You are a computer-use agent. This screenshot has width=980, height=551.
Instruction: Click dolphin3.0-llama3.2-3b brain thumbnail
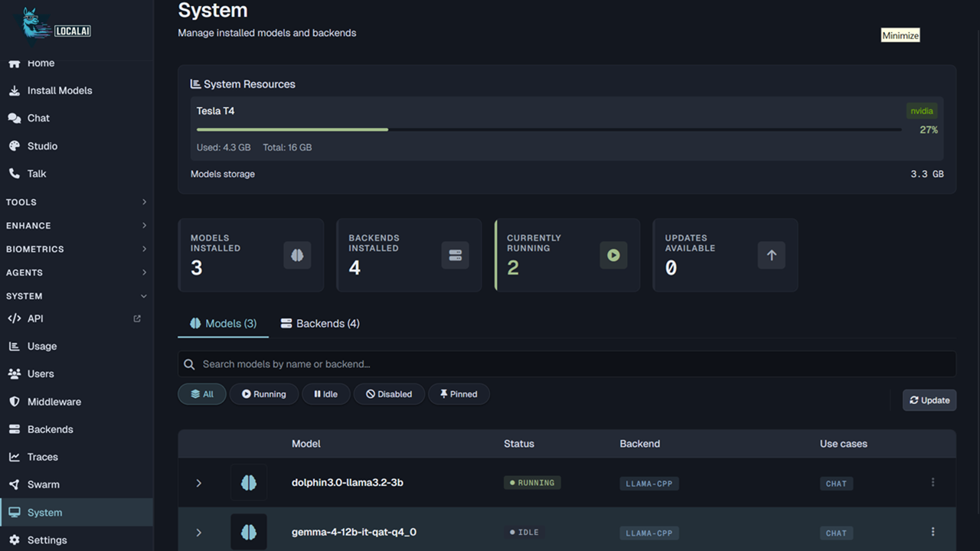coord(249,483)
